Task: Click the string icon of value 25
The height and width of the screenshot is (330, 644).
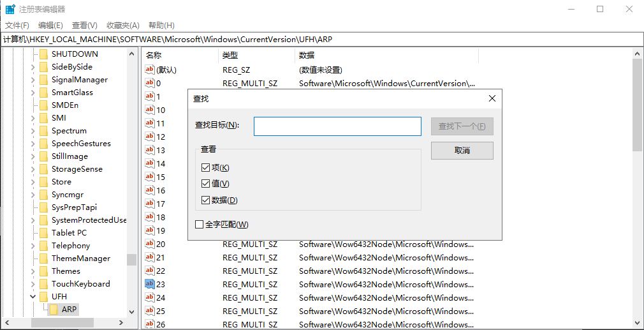Action: click(150, 311)
